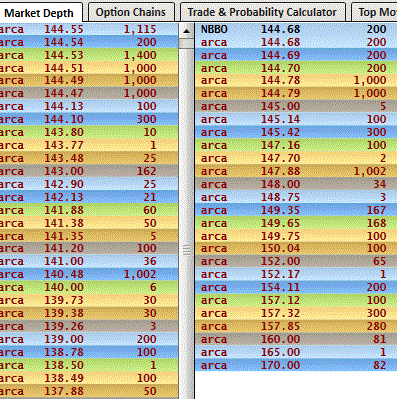Select bid price 142.13
The height and width of the screenshot is (399, 397).
click(64, 197)
